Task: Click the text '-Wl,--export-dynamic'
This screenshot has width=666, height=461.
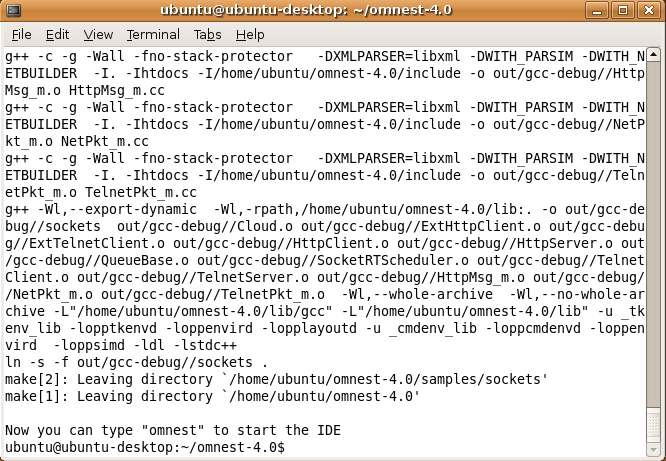Action: (117, 209)
